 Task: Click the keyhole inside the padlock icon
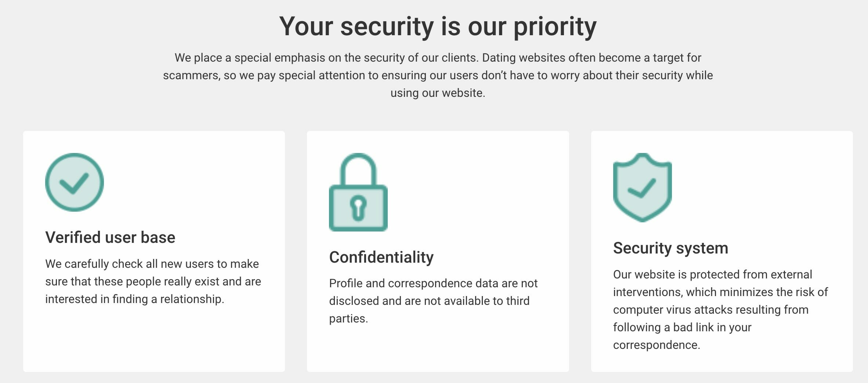[x=358, y=208]
